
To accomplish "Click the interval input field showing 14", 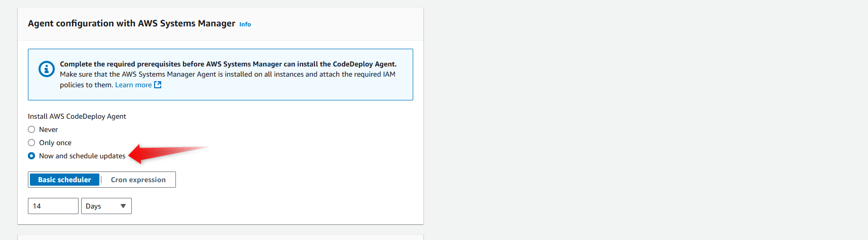I will click(x=53, y=206).
